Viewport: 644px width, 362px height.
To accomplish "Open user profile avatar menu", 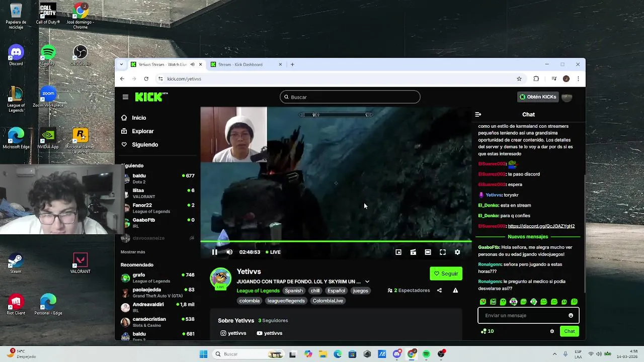I will click(567, 97).
